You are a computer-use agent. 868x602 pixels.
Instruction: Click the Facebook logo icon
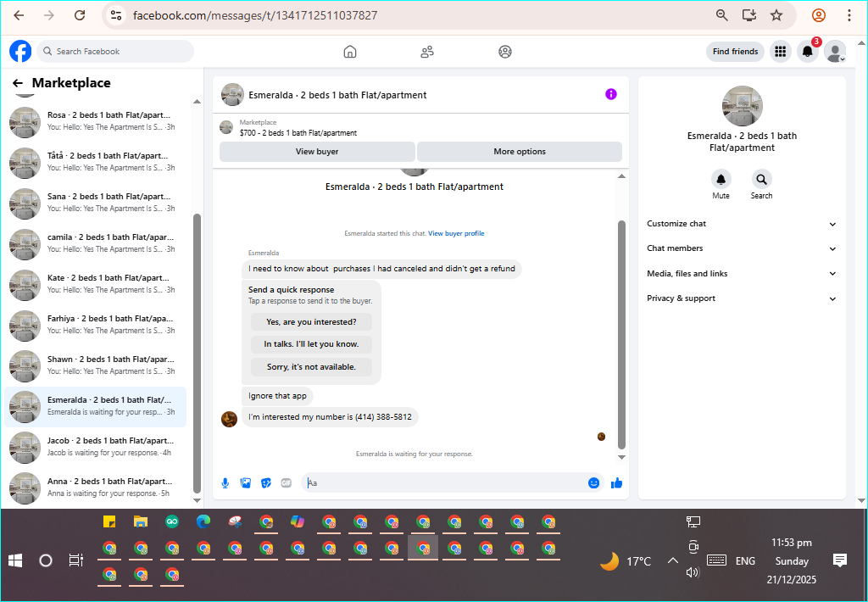click(20, 52)
